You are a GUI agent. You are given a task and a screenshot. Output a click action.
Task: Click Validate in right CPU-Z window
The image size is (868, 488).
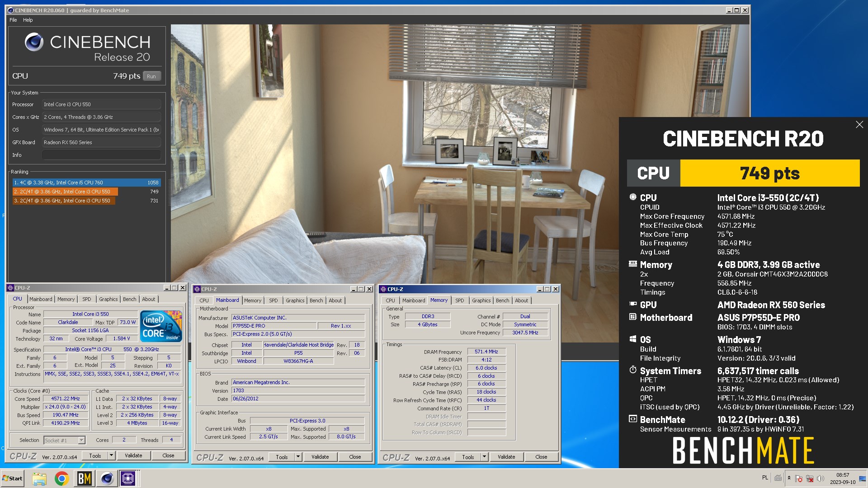click(x=506, y=457)
